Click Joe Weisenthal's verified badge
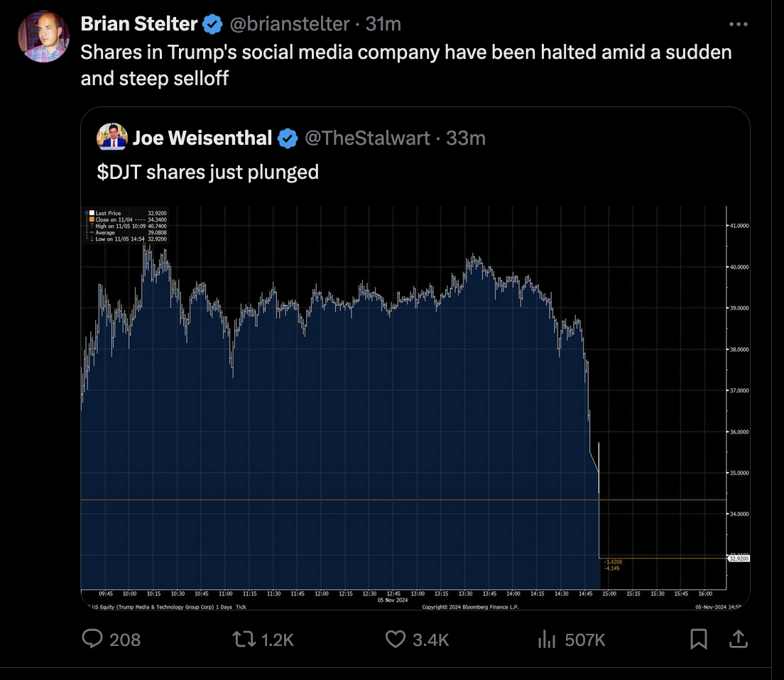This screenshot has width=784, height=680. point(288,138)
